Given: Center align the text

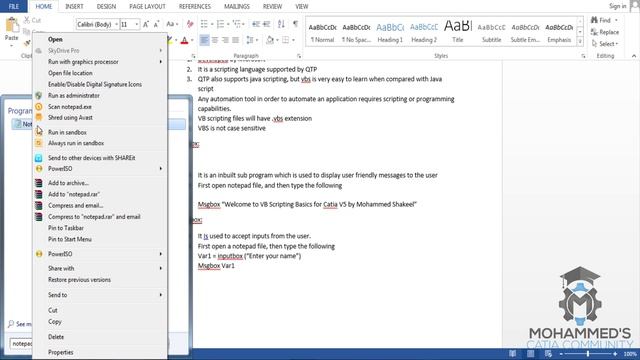Looking at the screenshot, I should pyautogui.click(x=215, y=40).
